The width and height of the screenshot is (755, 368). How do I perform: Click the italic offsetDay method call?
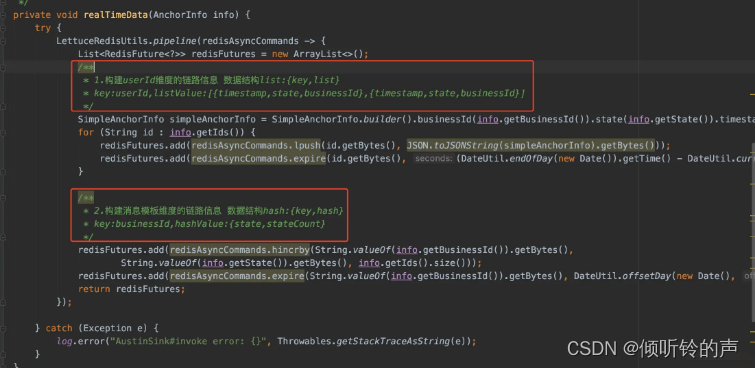tap(647, 276)
